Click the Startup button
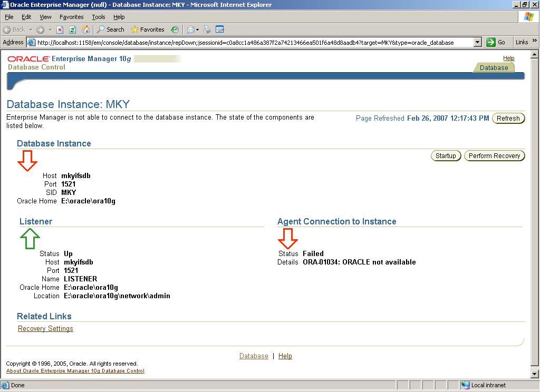 point(446,155)
